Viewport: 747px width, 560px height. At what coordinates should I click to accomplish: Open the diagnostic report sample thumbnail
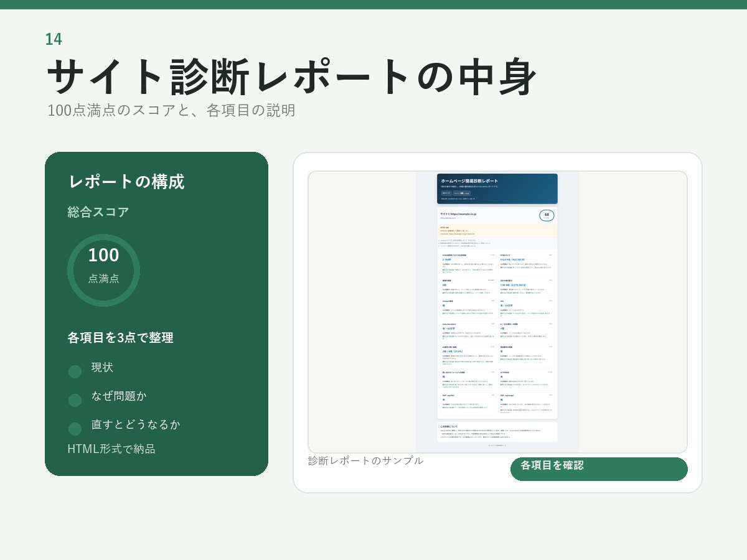click(x=497, y=312)
